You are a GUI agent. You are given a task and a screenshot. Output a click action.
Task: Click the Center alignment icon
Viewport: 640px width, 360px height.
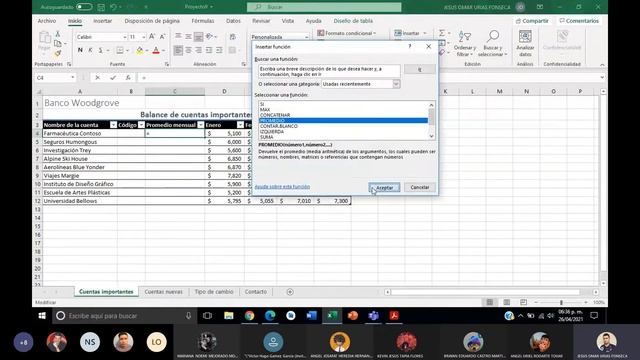click(188, 50)
